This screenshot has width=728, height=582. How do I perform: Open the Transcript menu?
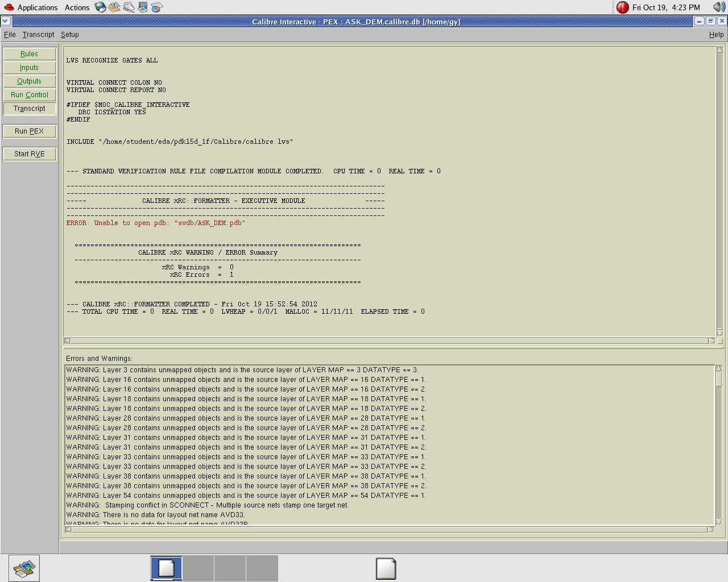tap(38, 35)
